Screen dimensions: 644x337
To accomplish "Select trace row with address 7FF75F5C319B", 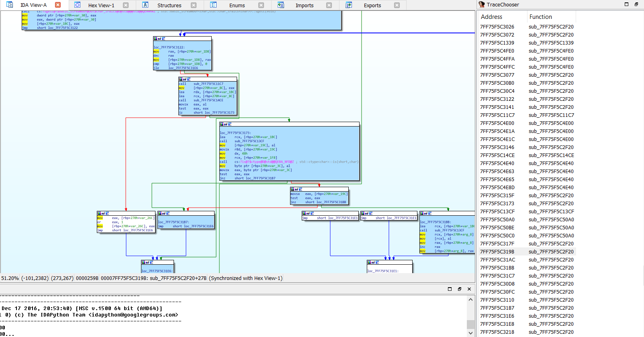I will [497, 252].
